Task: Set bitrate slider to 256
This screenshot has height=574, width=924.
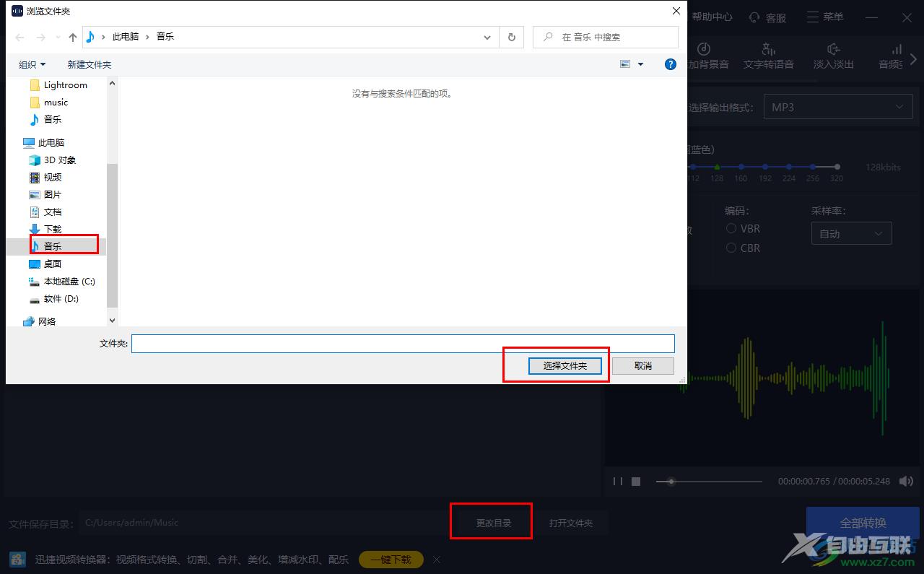Action: tap(813, 167)
